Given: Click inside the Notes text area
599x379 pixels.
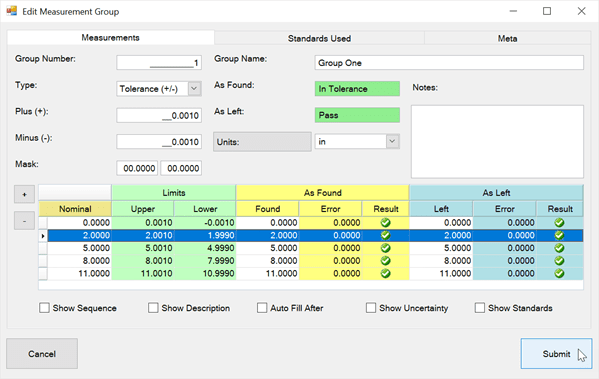Looking at the screenshot, I should pos(497,142).
